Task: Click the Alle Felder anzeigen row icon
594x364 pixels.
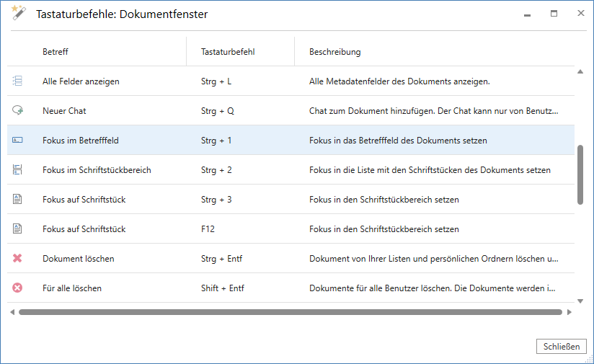Action: pos(17,81)
